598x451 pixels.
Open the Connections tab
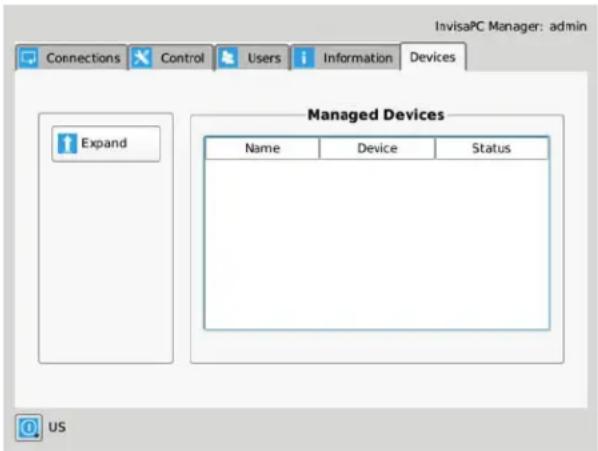coord(71,58)
